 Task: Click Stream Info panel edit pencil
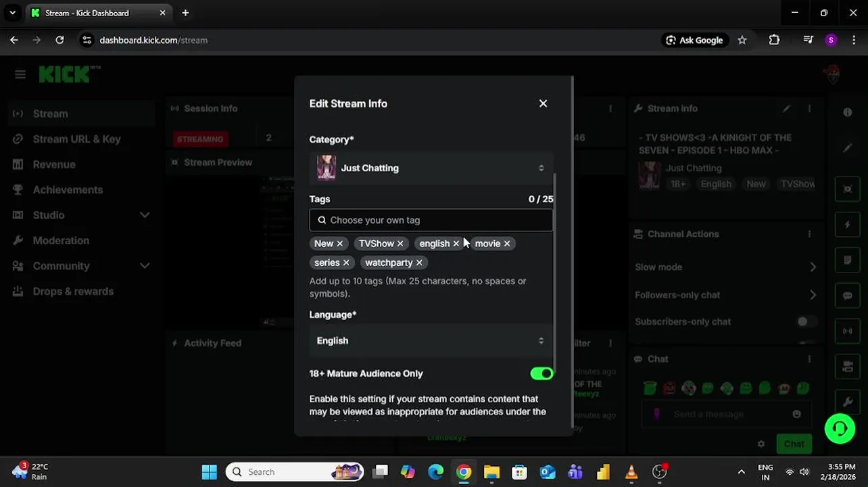(786, 108)
